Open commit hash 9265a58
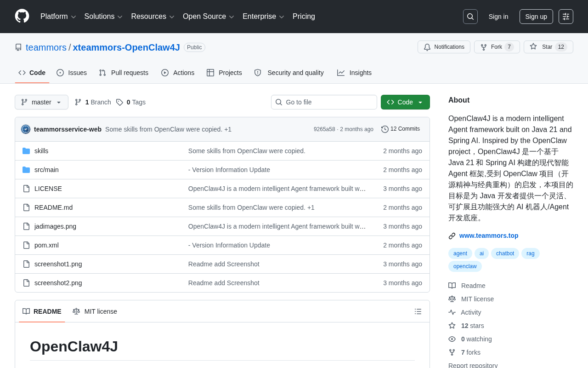This screenshot has height=368, width=588. pyautogui.click(x=324, y=129)
